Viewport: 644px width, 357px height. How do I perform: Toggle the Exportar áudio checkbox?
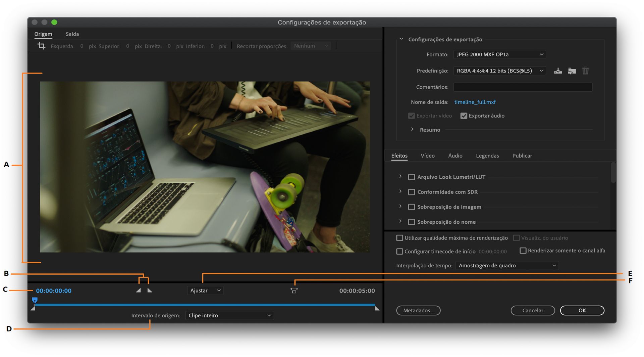pyautogui.click(x=464, y=116)
